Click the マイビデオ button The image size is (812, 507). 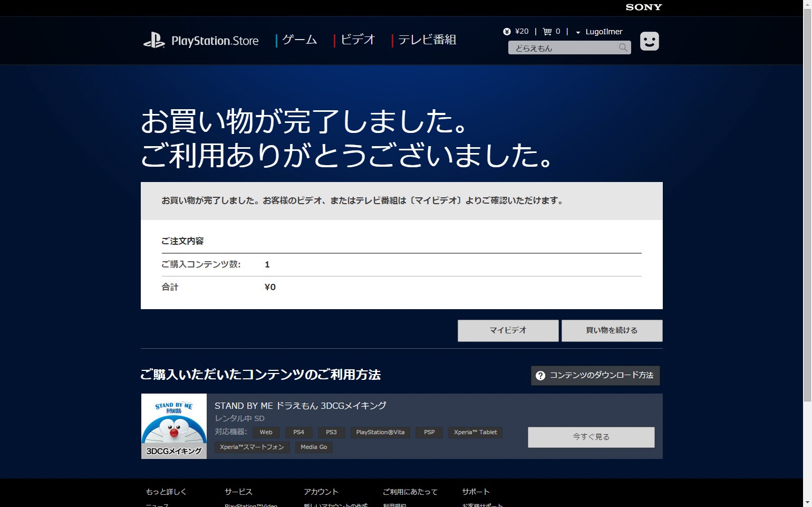point(508,330)
